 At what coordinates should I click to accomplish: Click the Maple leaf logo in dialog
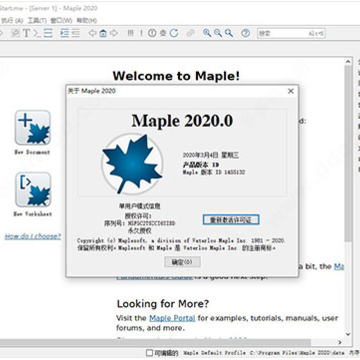click(132, 164)
